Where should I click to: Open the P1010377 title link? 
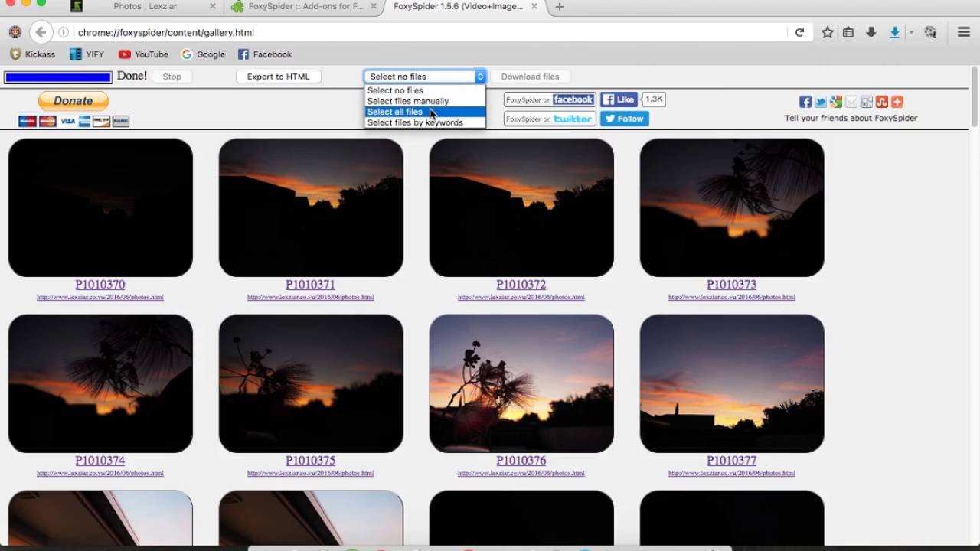(x=732, y=461)
